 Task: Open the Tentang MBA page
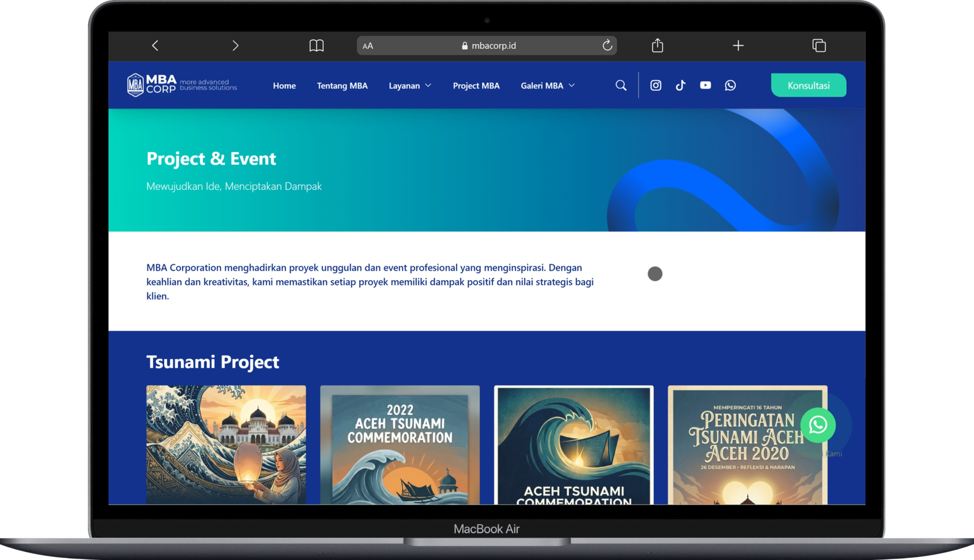click(342, 86)
